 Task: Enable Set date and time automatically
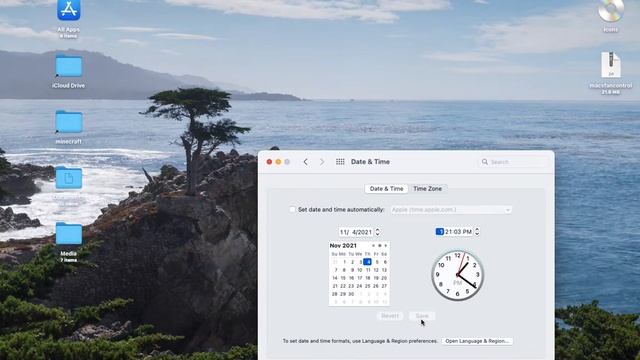292,210
